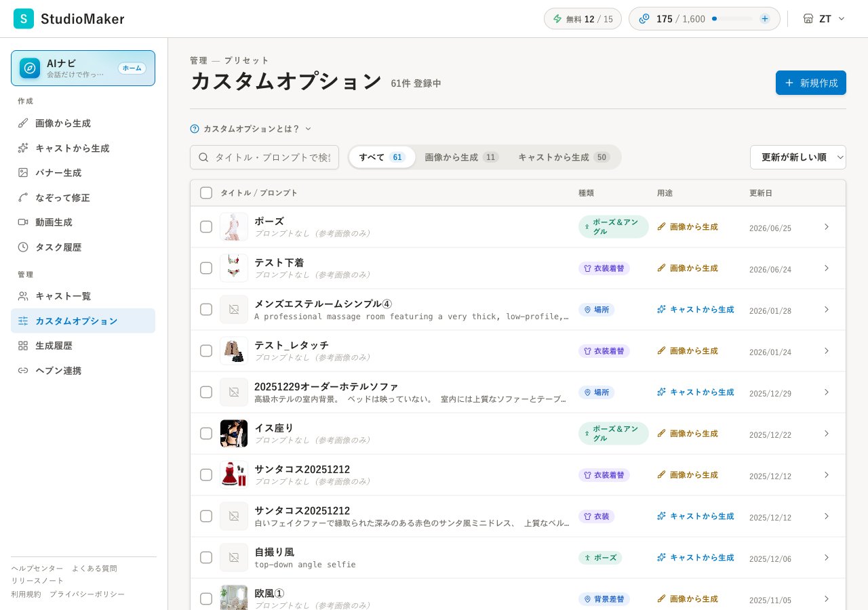Click the help question-mark icon

pyautogui.click(x=195, y=129)
